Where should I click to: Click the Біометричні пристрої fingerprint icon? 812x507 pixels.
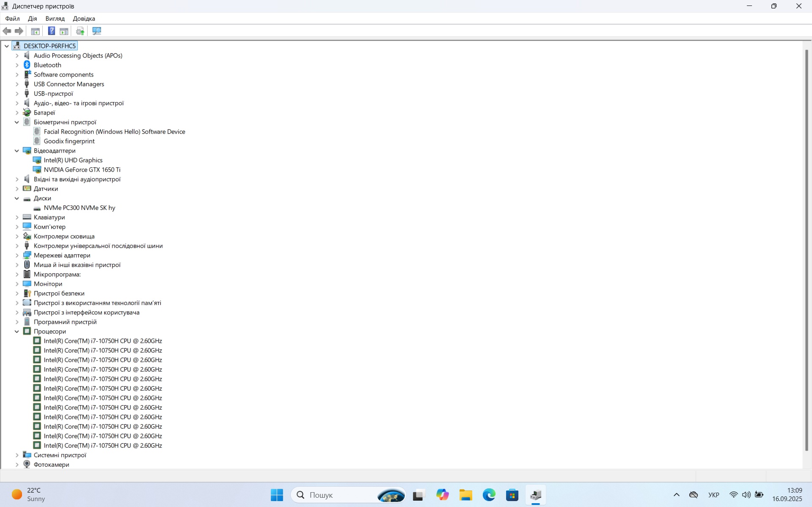click(27, 122)
